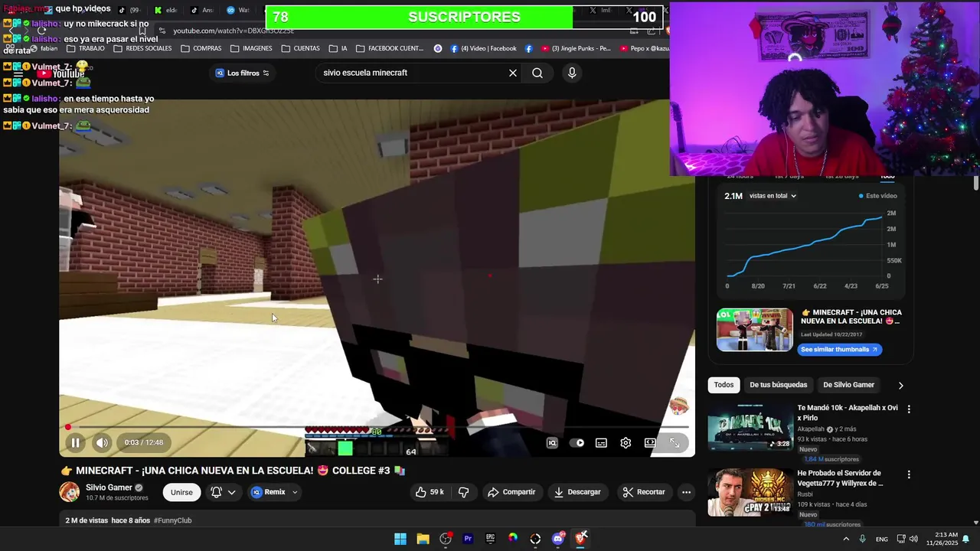980x551 pixels.
Task: Open the vistas en total dropdown
Action: coord(773,196)
